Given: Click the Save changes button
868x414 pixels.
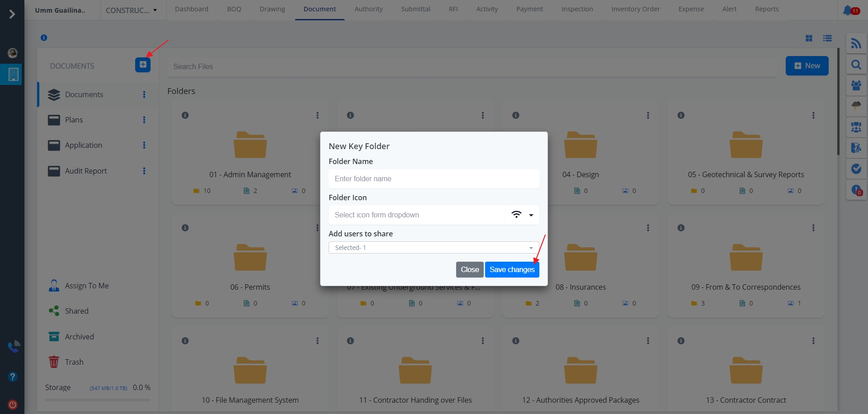Looking at the screenshot, I should point(512,270).
